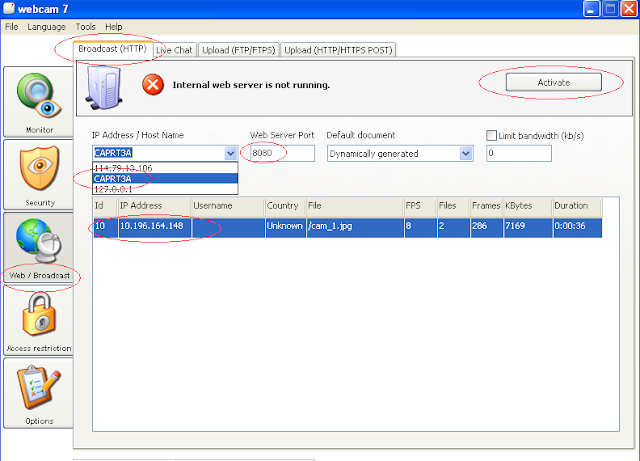The height and width of the screenshot is (461, 640).
Task: Pick 127.0.0.1 from the host list
Action: tap(165, 189)
